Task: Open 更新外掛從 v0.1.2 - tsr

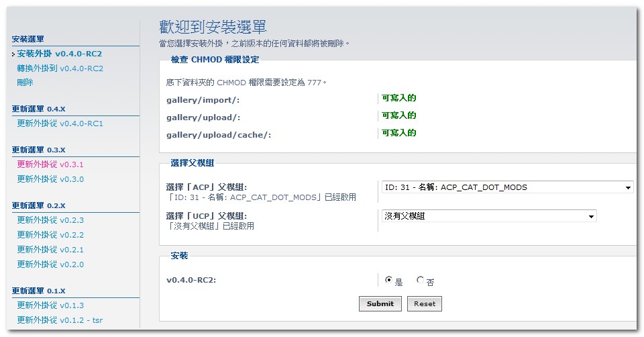Action: point(60,320)
